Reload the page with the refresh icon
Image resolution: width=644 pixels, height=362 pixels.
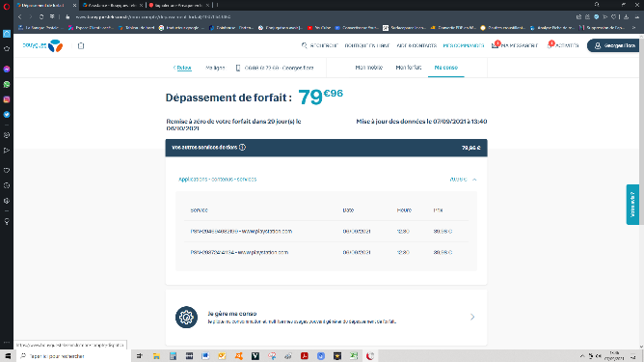point(41,16)
